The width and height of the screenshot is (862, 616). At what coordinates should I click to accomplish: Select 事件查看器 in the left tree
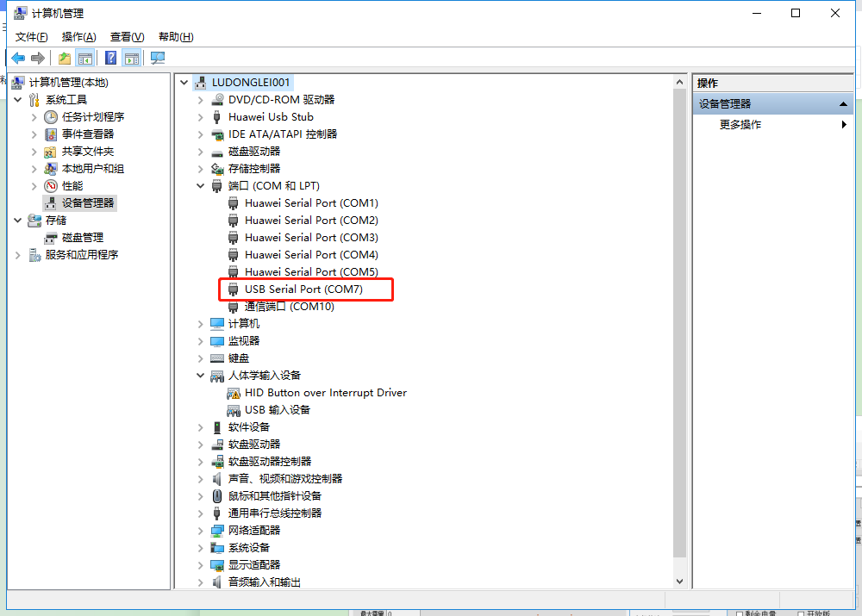click(87, 134)
